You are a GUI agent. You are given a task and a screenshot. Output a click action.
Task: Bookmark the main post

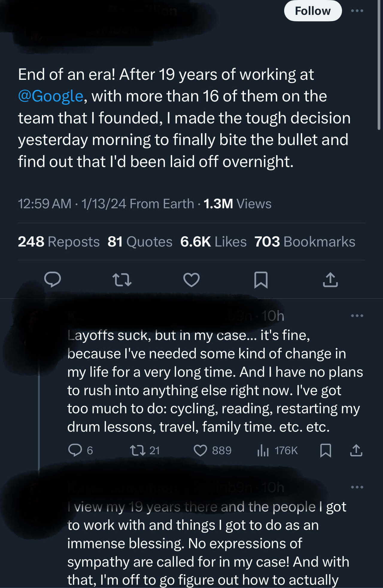pyautogui.click(x=261, y=280)
